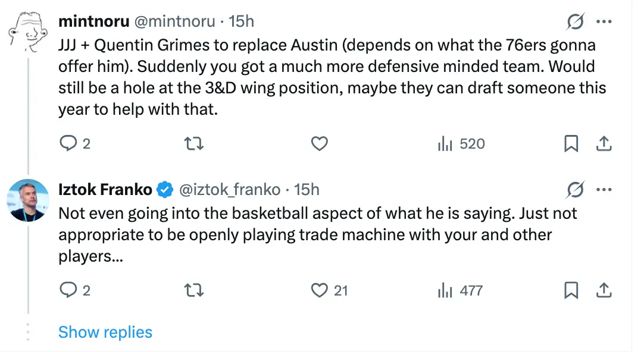Share mintnoru's tweet

604,144
